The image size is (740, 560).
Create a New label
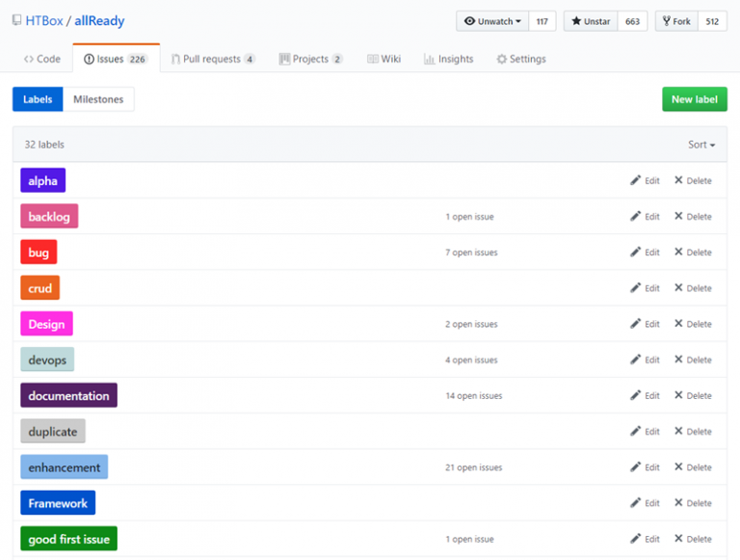tap(694, 99)
